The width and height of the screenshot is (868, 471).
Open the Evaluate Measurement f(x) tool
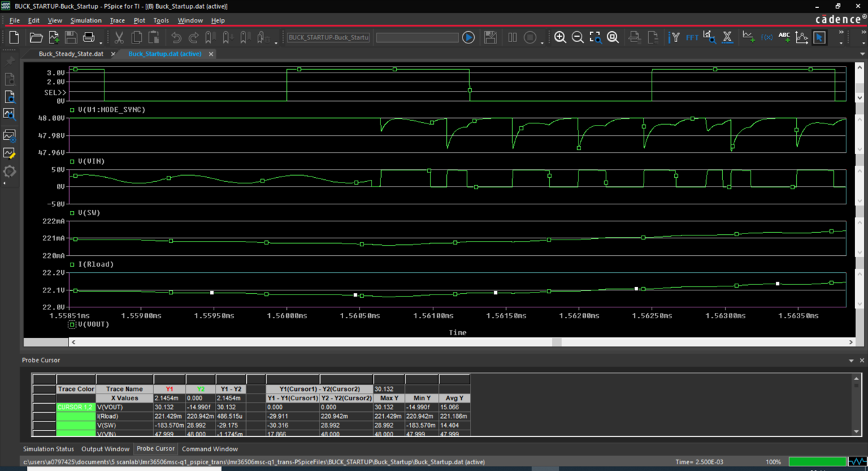[767, 37]
